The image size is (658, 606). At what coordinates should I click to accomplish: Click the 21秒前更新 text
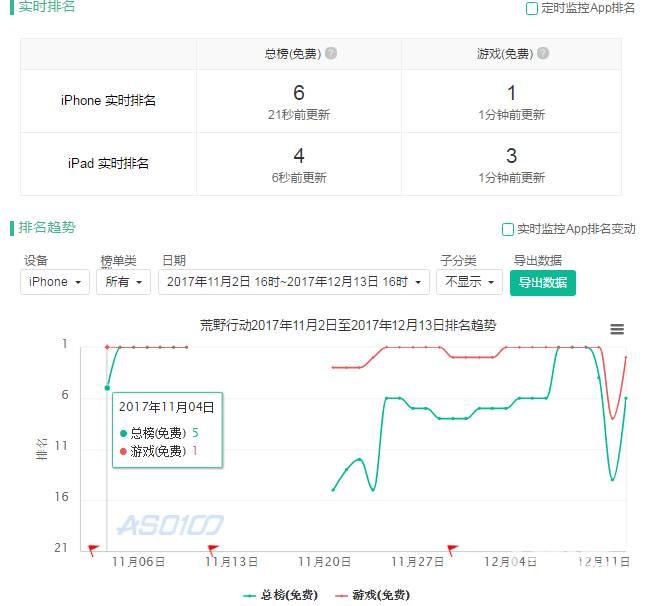pos(299,115)
